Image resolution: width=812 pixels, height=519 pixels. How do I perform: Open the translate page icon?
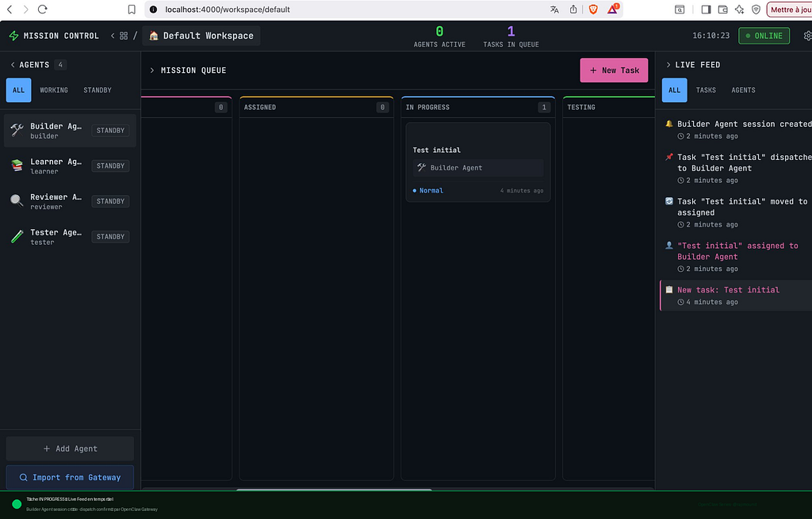click(554, 10)
